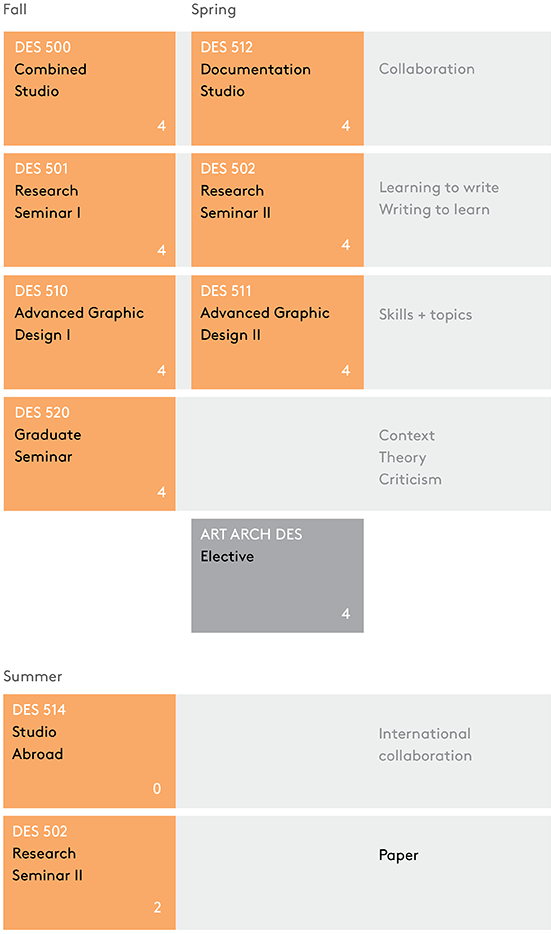Click the DES 501 Research Seminar I block
This screenshot has width=551, height=934.
(89, 210)
